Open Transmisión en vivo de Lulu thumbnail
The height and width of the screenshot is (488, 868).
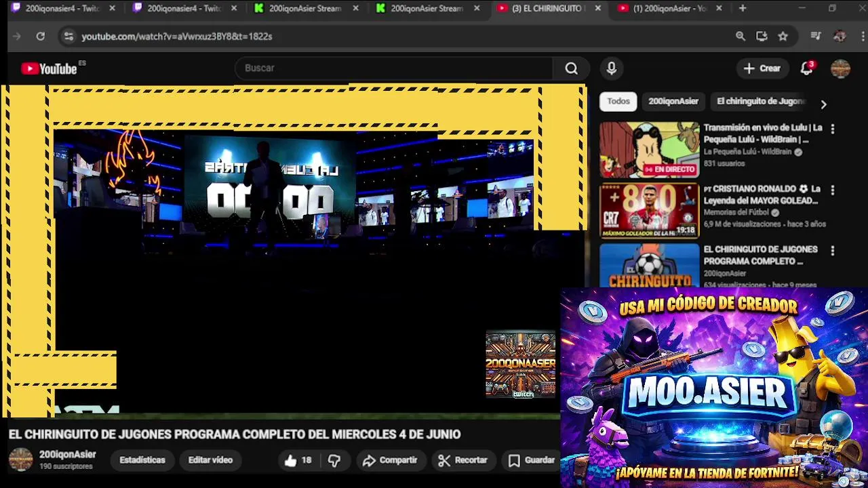click(x=649, y=150)
